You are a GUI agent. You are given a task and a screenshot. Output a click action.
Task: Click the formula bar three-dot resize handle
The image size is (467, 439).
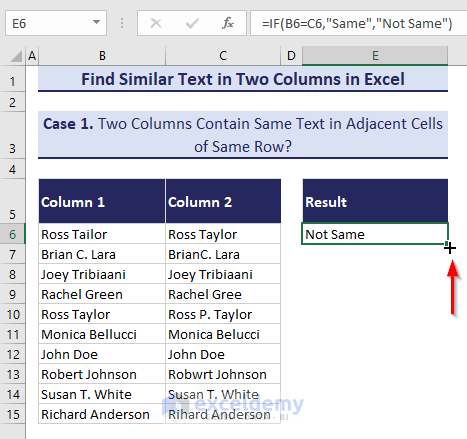[122, 23]
